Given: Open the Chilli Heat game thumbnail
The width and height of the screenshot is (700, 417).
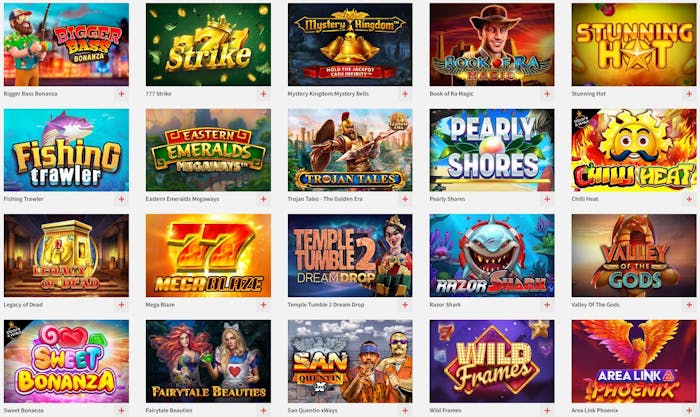Looking at the screenshot, I should point(634,150).
